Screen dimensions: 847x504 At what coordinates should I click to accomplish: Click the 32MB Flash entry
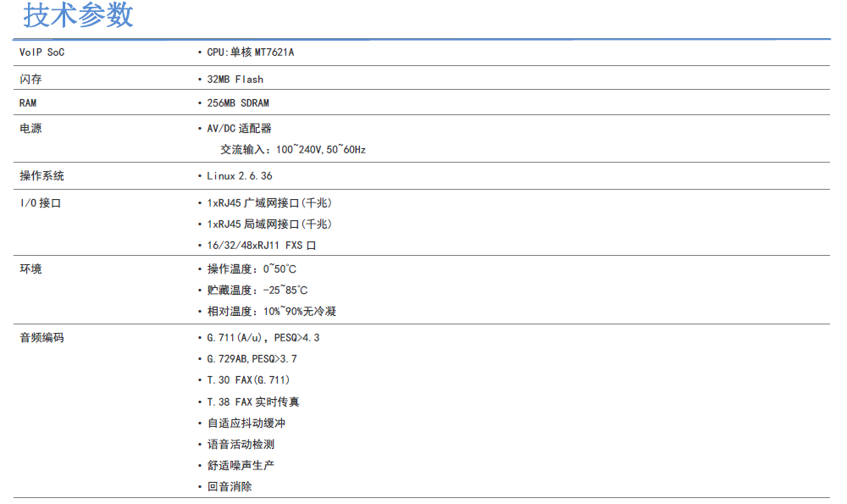(x=235, y=80)
